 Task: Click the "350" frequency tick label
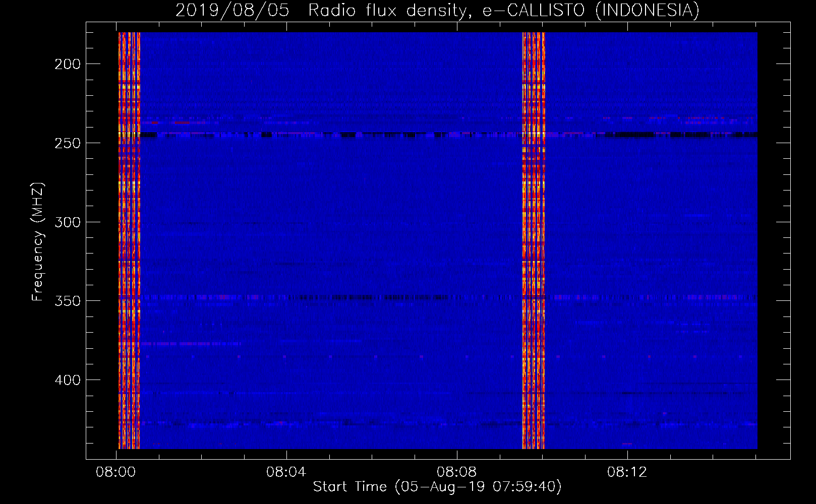67,301
